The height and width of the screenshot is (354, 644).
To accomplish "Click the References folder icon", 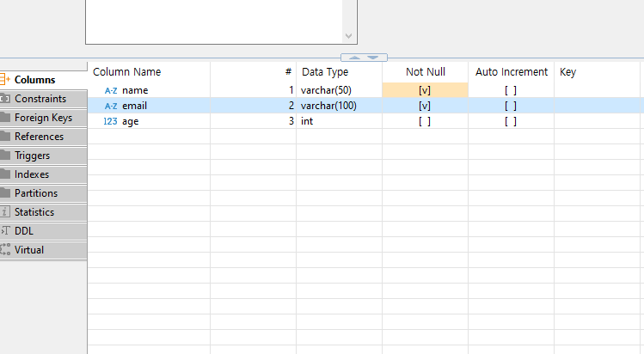I will coord(5,136).
